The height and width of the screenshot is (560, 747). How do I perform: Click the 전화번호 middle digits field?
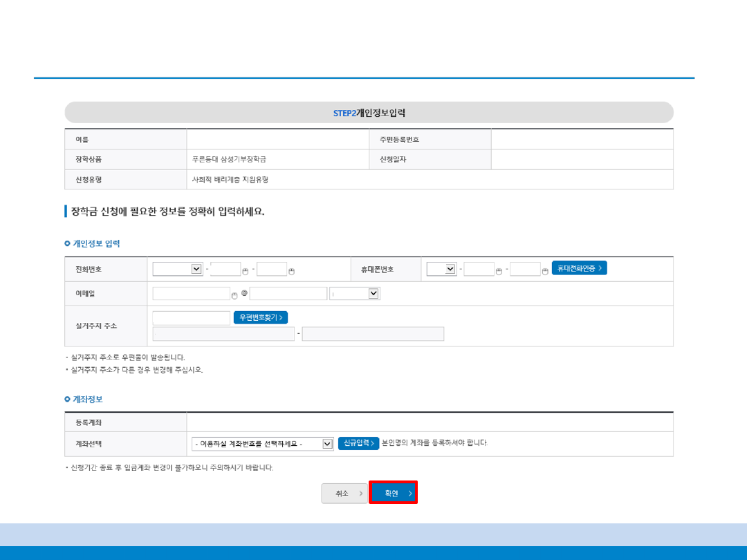(225, 269)
